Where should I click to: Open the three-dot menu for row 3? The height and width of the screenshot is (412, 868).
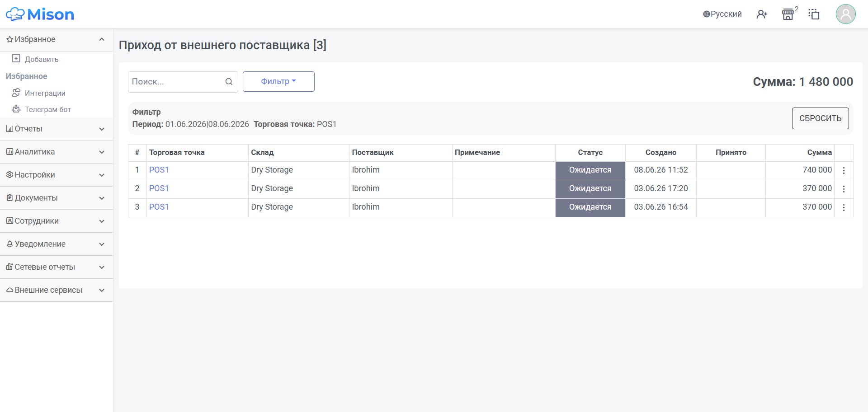tap(844, 207)
